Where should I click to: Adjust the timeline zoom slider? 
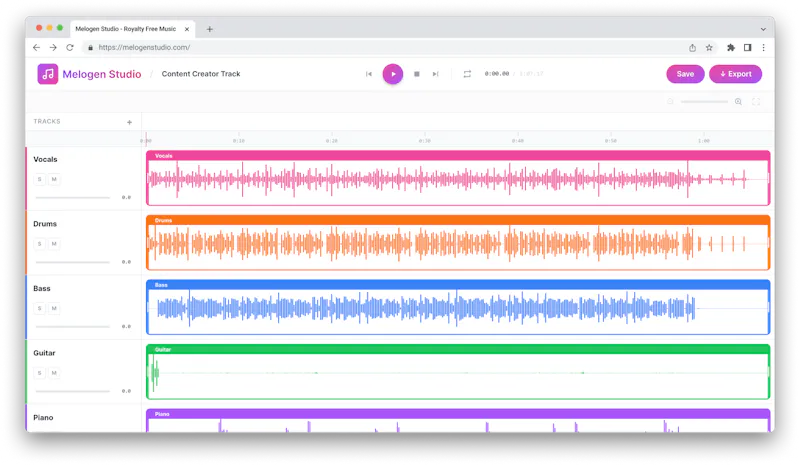(x=704, y=102)
